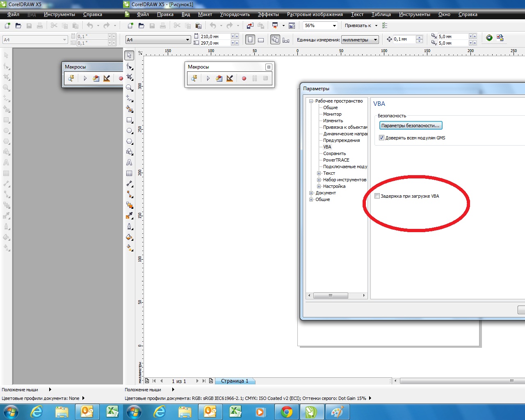This screenshot has width=525, height=420.
Task: Enable Задержка при загрузке VBA checkbox
Action: point(377,196)
